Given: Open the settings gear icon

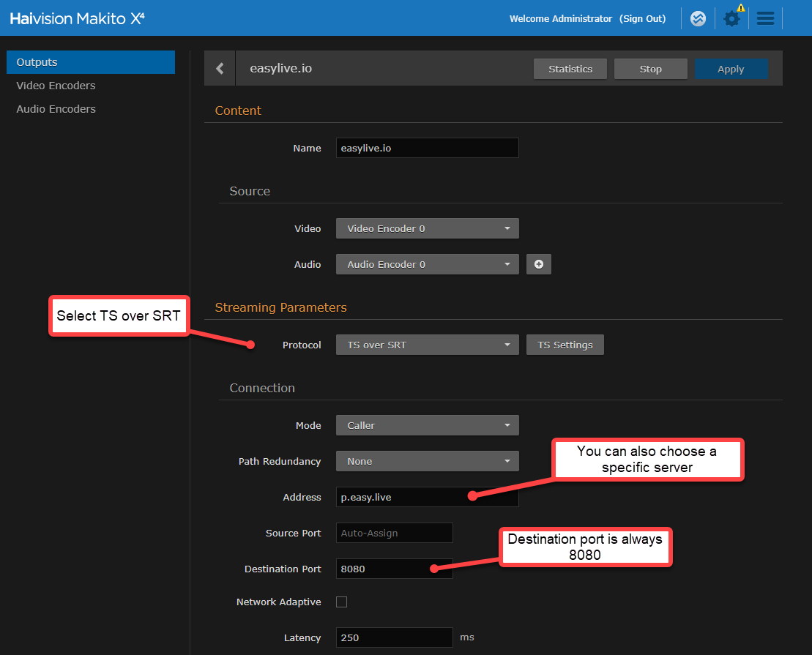Looking at the screenshot, I should click(731, 18).
